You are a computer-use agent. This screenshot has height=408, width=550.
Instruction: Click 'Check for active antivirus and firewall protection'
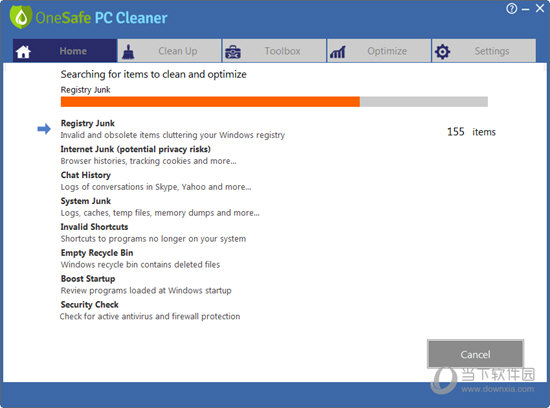pyautogui.click(x=150, y=316)
